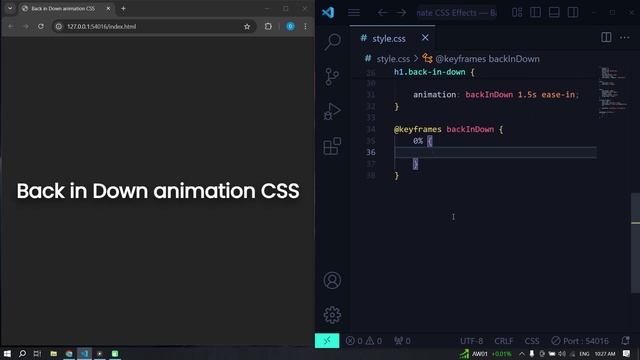Click the browser address bar URL

coord(101,27)
